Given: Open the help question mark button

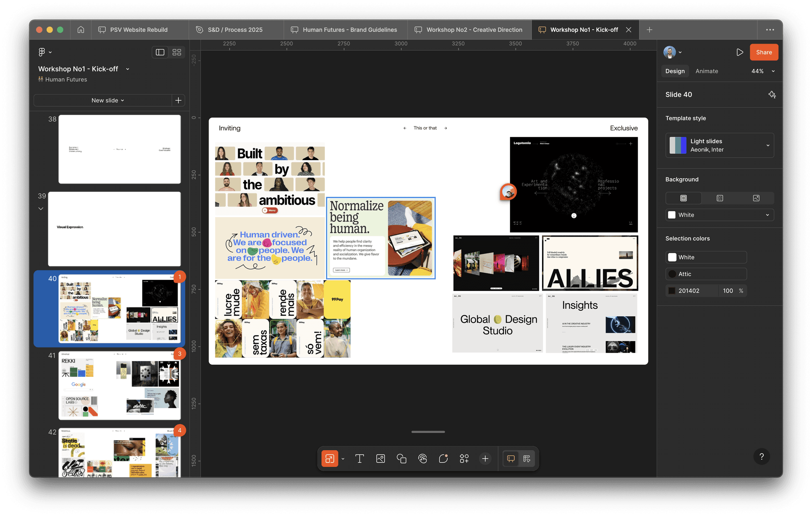Looking at the screenshot, I should point(761,457).
